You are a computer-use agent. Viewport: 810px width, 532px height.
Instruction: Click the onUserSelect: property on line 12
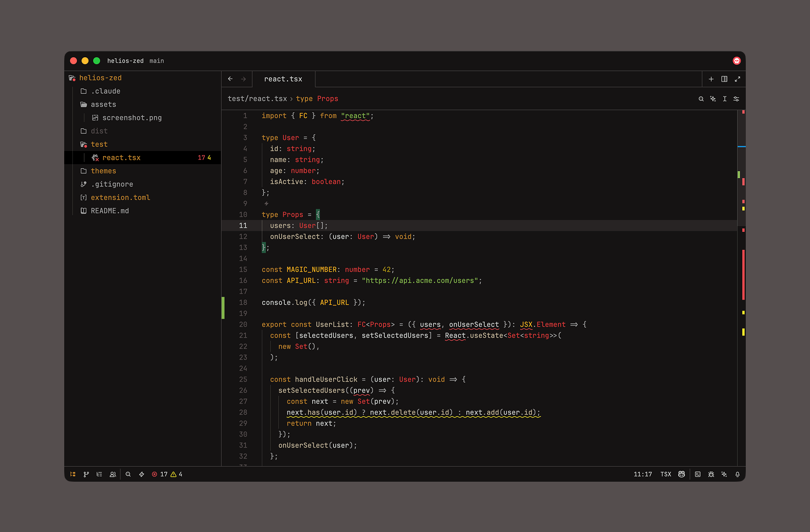(x=297, y=237)
